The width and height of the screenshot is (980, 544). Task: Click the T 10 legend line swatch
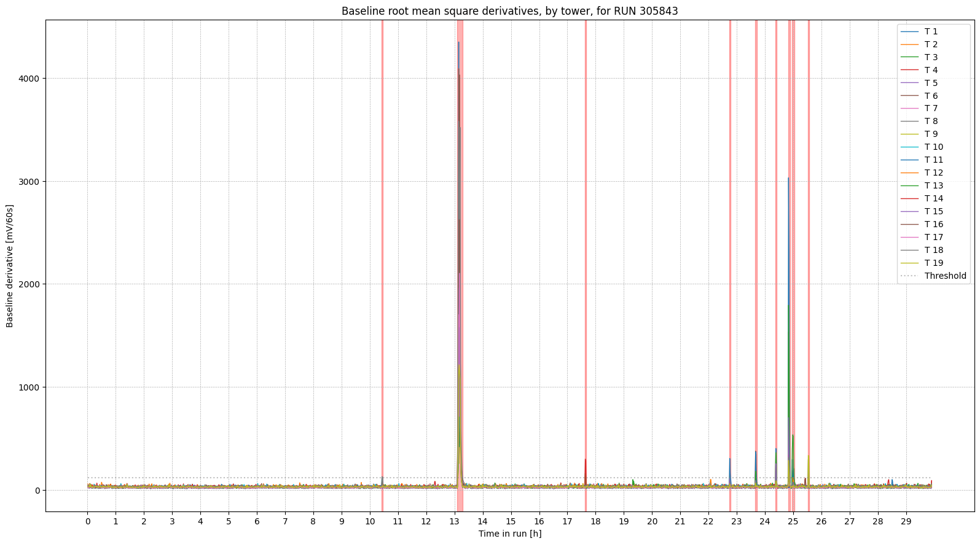[x=909, y=147]
